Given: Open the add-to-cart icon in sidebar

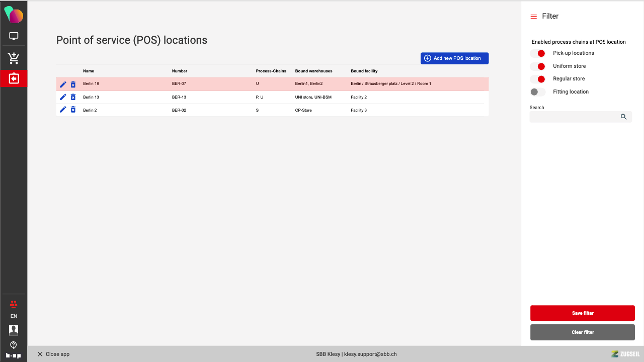Looking at the screenshot, I should click(x=14, y=58).
